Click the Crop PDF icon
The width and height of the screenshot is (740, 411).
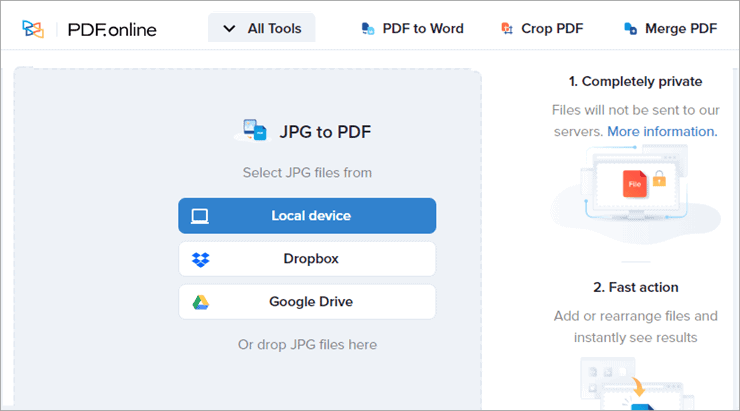(507, 29)
